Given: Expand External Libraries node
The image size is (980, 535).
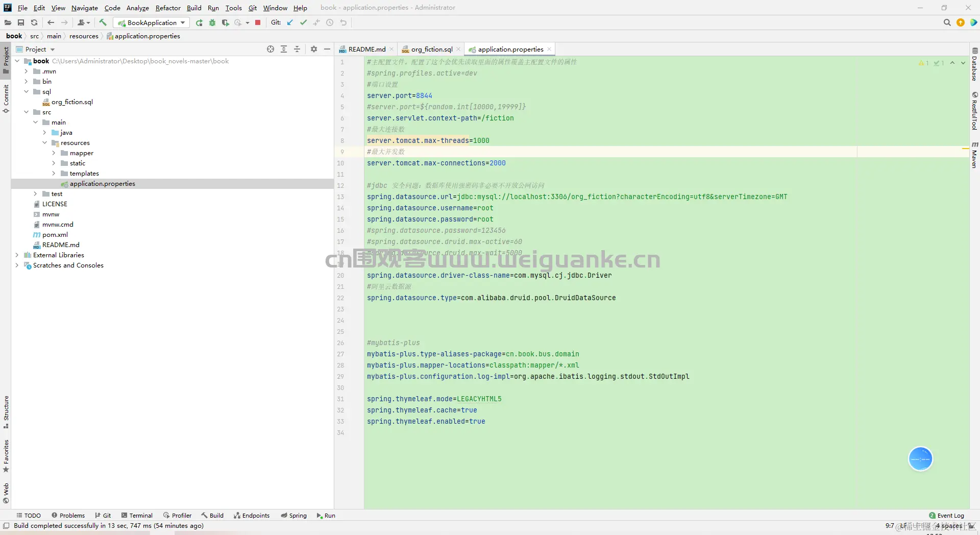Looking at the screenshot, I should pyautogui.click(x=17, y=255).
